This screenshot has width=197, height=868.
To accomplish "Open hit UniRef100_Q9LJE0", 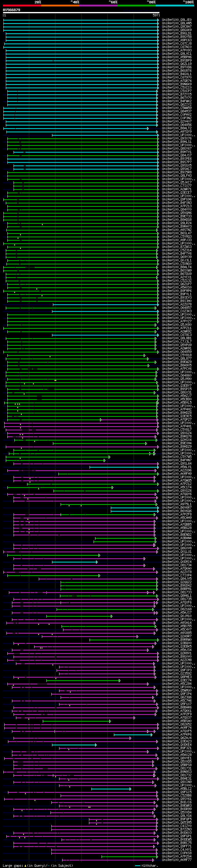I will (x=177, y=20).
